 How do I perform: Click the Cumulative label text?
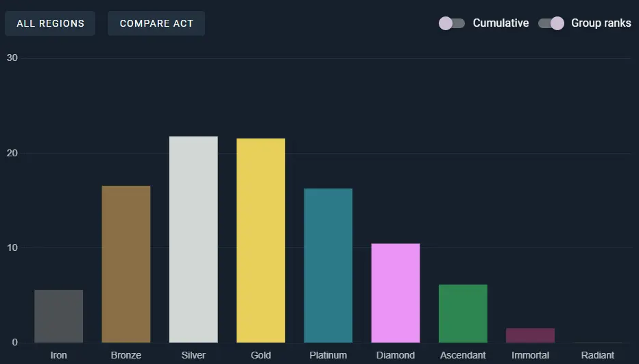click(x=501, y=23)
